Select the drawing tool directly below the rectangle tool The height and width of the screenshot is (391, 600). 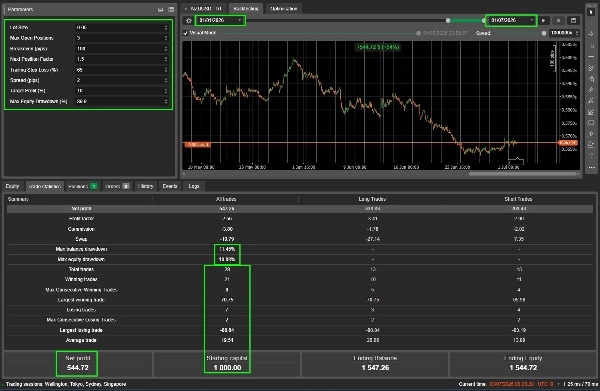[x=592, y=134]
